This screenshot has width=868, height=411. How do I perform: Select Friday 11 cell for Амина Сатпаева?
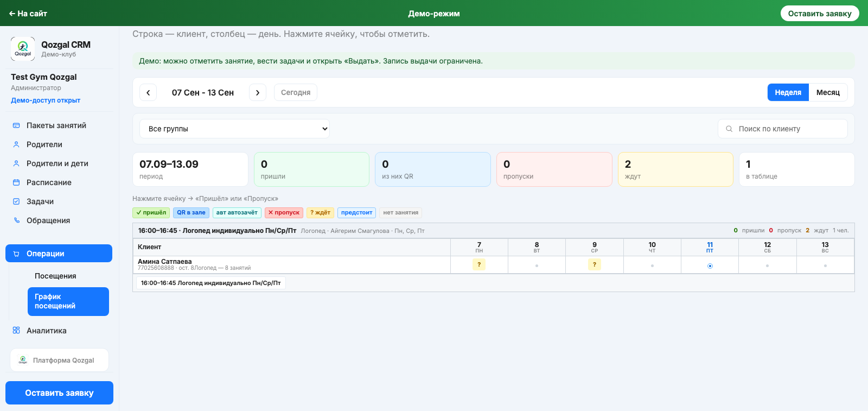pyautogui.click(x=710, y=265)
